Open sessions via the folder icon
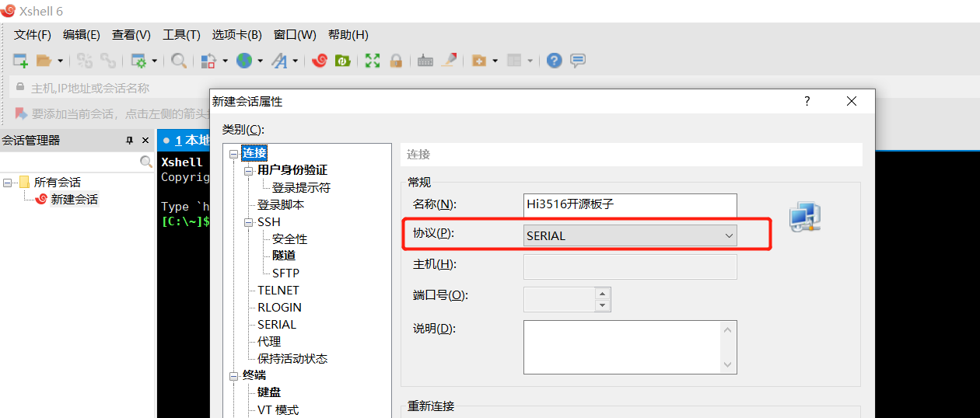 tap(44, 61)
